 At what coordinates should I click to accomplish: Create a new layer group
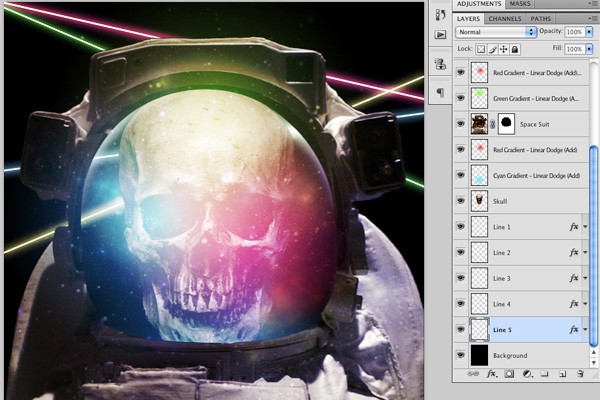[x=545, y=374]
